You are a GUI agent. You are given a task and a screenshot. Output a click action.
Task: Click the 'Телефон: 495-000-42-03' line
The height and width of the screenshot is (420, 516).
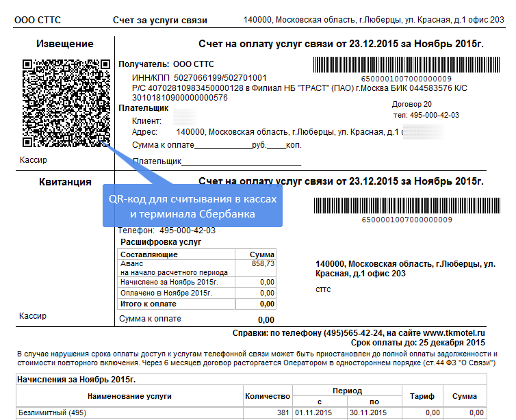(x=167, y=231)
